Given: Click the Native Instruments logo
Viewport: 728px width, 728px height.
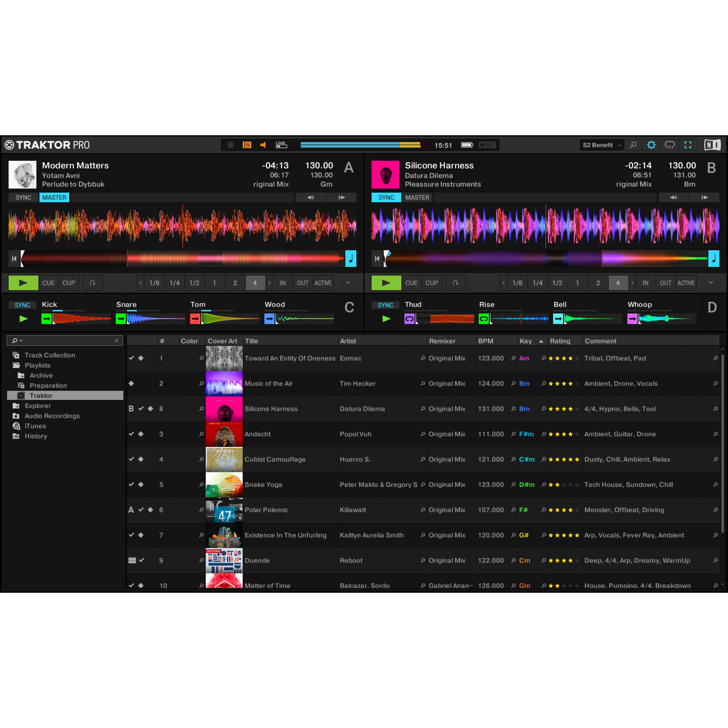Looking at the screenshot, I should pyautogui.click(x=712, y=145).
